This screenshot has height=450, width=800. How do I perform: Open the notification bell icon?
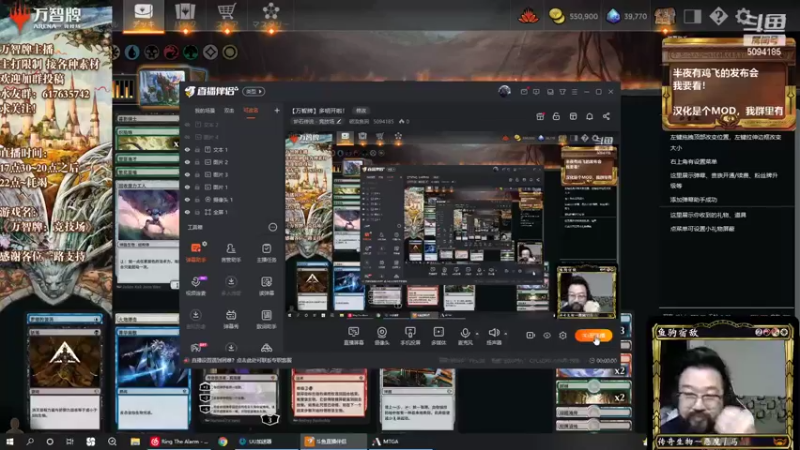[589, 116]
